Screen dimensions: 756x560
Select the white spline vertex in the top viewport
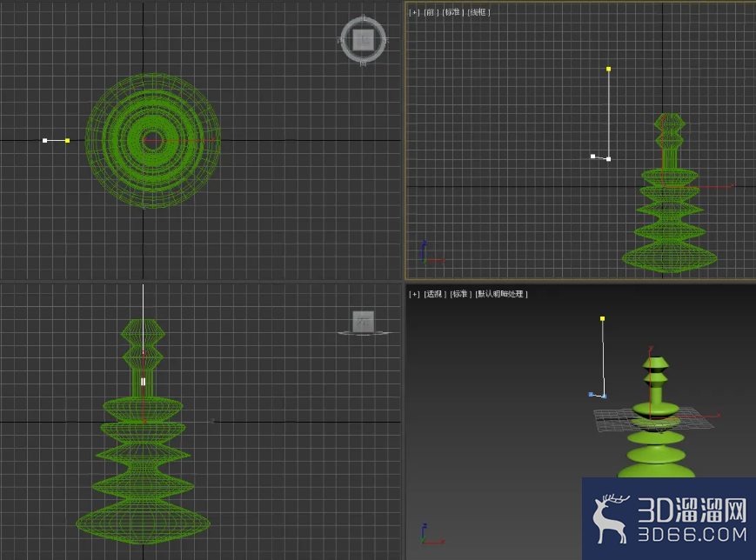[x=45, y=141]
